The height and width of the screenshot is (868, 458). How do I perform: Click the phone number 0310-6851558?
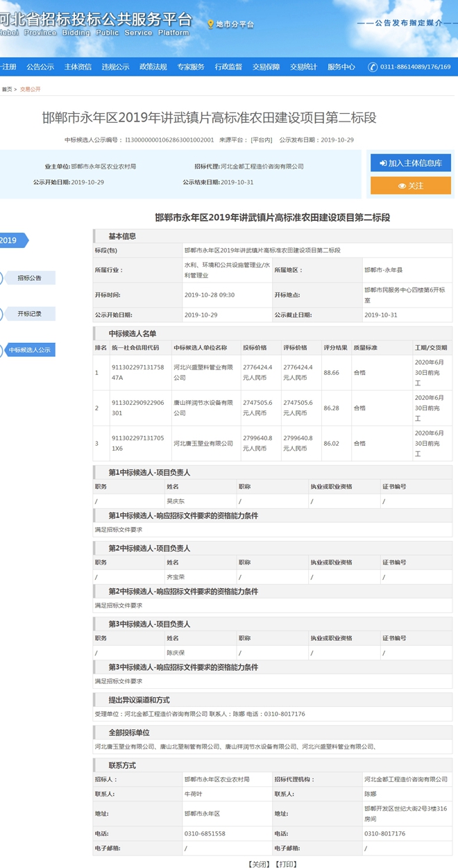pos(205,833)
